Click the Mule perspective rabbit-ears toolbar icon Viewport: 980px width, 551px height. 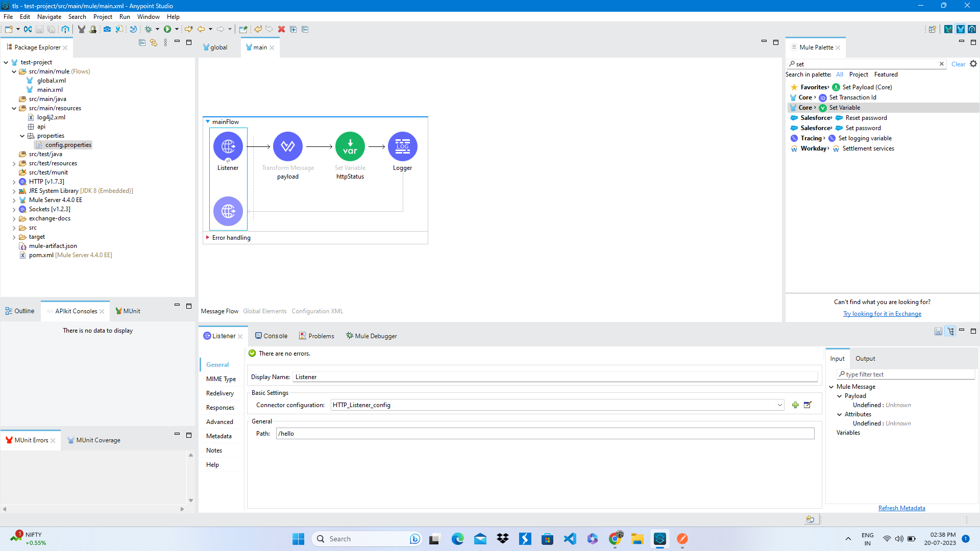tap(81, 29)
